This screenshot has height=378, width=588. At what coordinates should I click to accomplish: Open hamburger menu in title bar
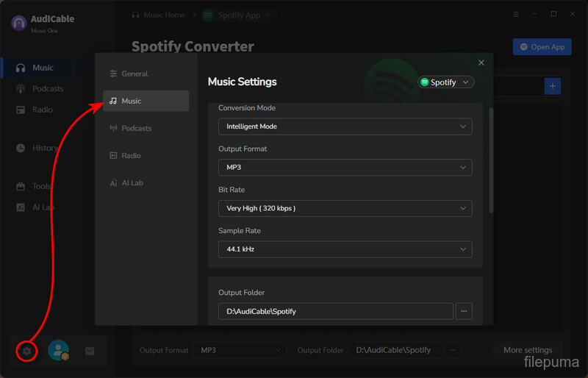click(515, 14)
